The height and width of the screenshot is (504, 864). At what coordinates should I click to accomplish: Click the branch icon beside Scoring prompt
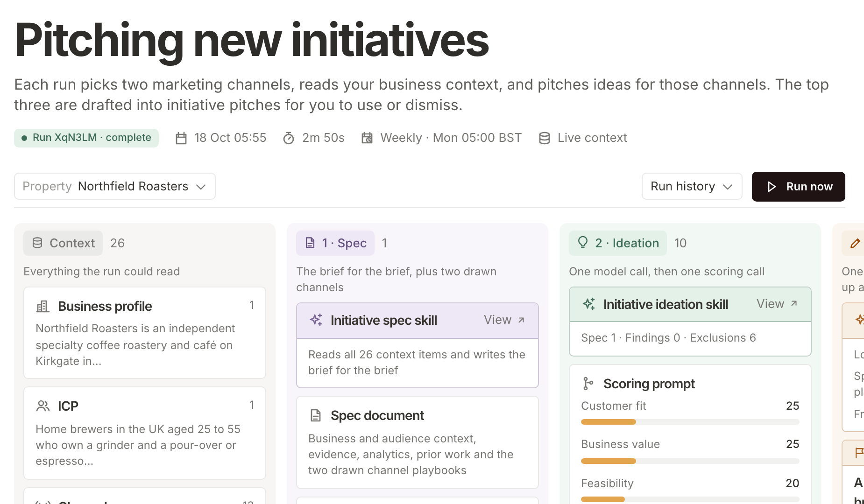point(588,384)
